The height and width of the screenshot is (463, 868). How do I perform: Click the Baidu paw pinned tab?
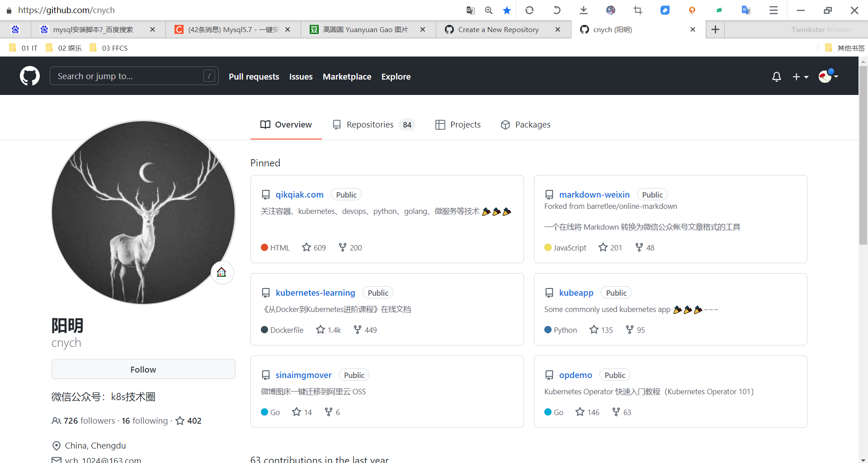point(15,29)
